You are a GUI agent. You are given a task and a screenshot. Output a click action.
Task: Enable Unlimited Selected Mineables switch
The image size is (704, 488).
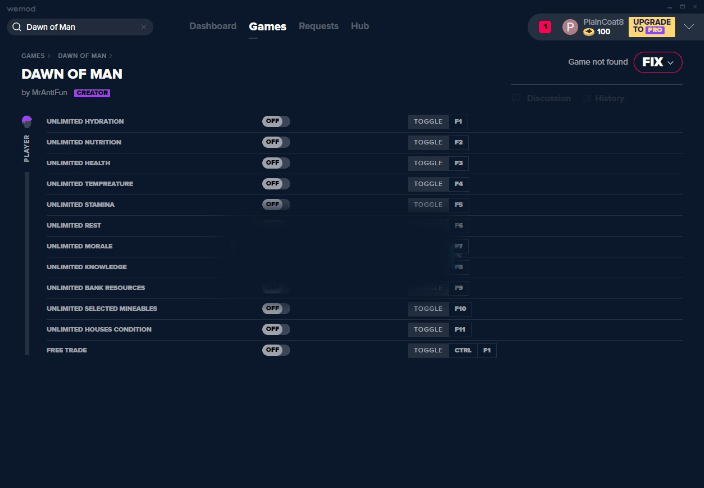click(x=276, y=308)
